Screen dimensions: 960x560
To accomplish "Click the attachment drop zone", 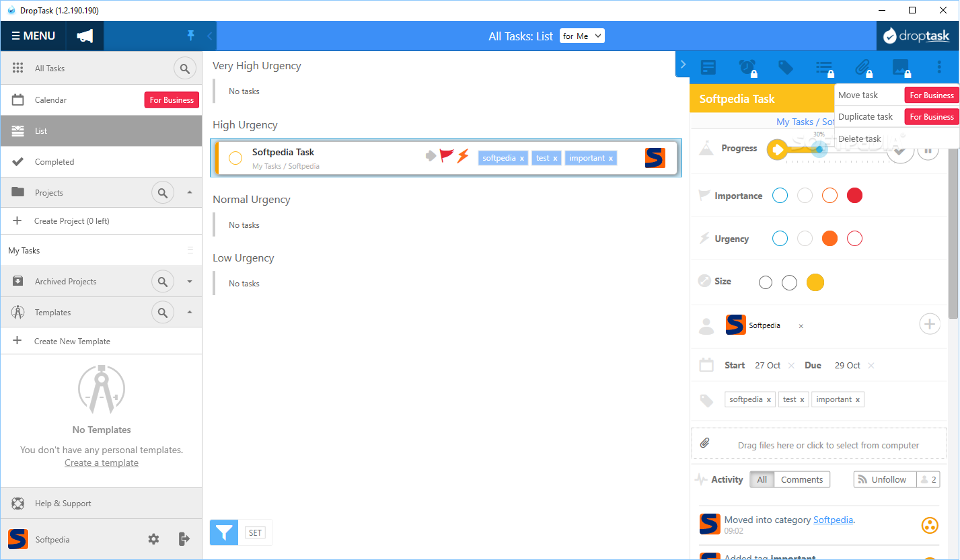I will 819,444.
